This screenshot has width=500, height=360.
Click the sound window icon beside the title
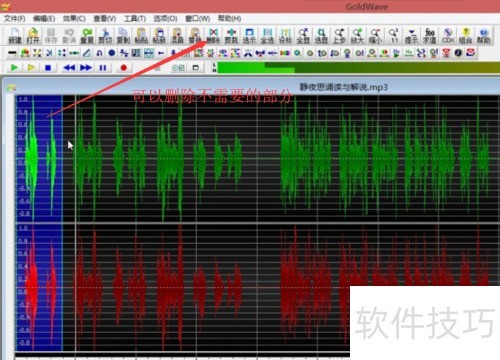[11, 88]
